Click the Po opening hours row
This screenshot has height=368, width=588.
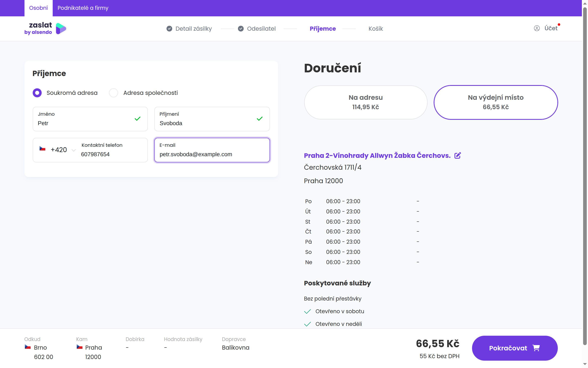tap(362, 201)
